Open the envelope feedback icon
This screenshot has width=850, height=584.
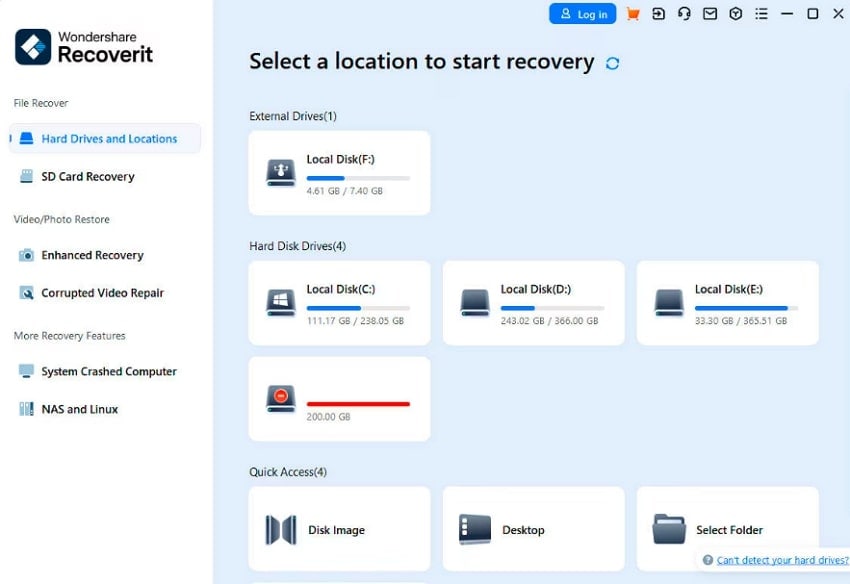click(709, 14)
